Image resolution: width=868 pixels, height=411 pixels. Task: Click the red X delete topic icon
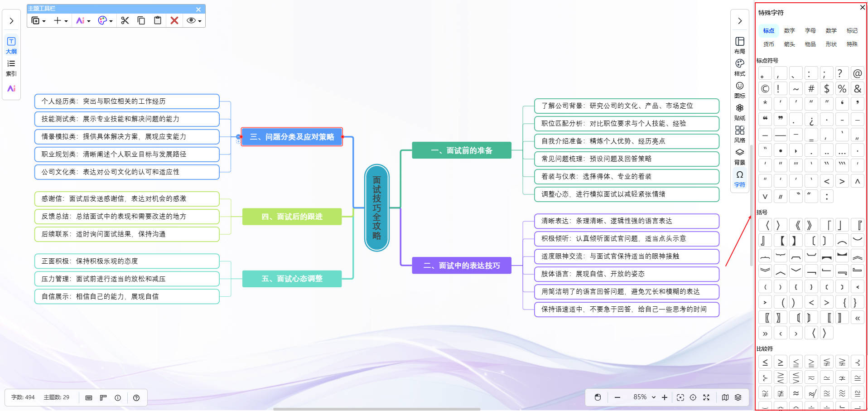click(x=174, y=20)
